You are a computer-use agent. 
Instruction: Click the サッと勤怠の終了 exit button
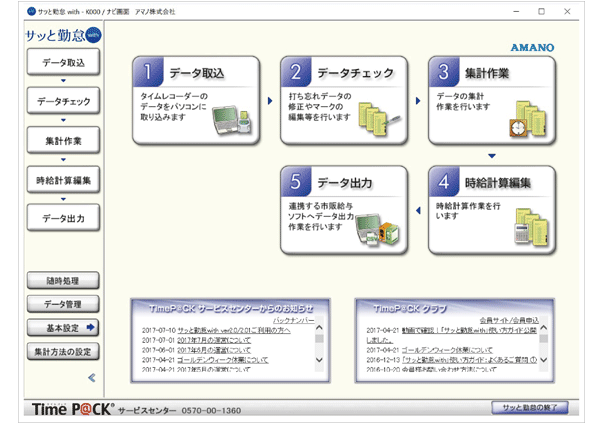(530, 408)
